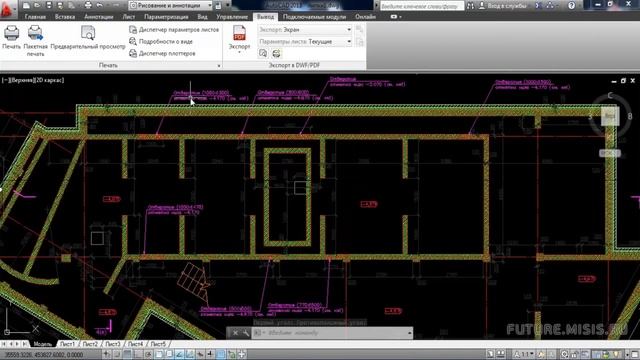Toggle object snap tracking in status bar
This screenshot has width=640, height=360.
point(179,354)
